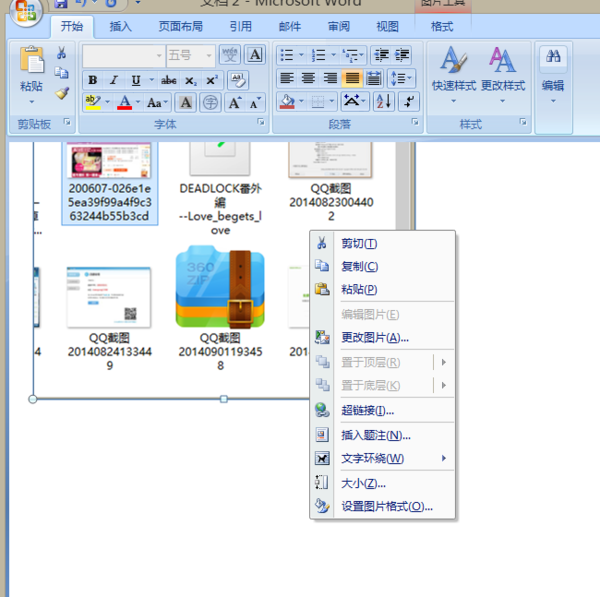Viewport: 600px width, 597px height.
Task: Decrease paragraph indent
Action: 381,55
